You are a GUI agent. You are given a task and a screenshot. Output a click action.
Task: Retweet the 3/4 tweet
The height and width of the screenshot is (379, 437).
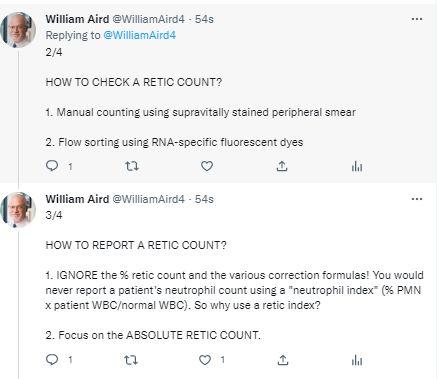[x=131, y=360]
